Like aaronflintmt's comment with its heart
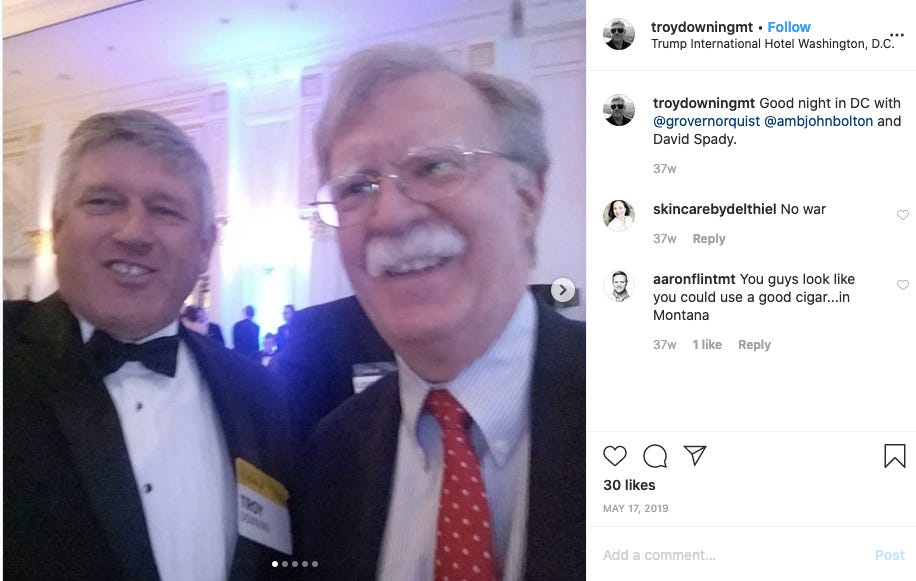Viewport: 916px width, 581px height. 903,285
